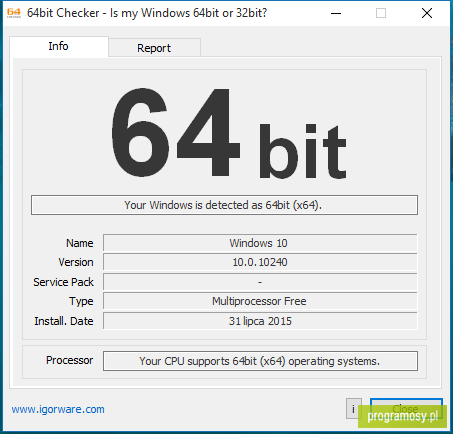The width and height of the screenshot is (453, 434).
Task: Click the 'Name' label
Action: [80, 243]
